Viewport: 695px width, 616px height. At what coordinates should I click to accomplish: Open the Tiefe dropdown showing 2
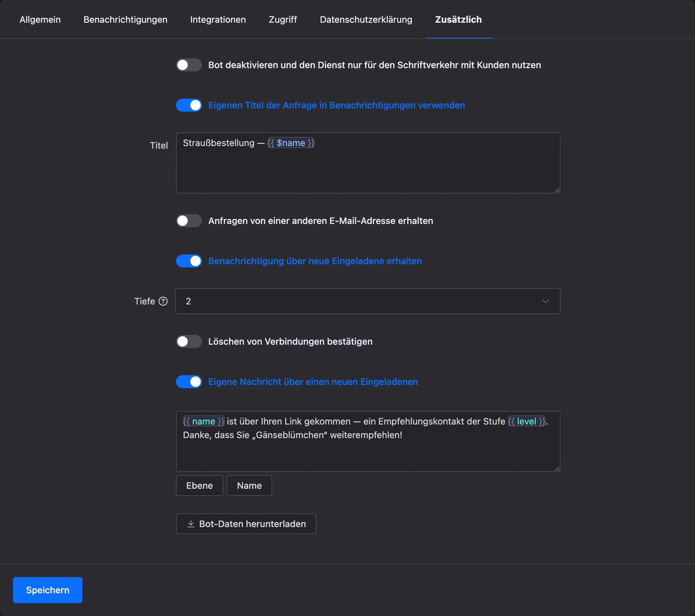tap(368, 302)
